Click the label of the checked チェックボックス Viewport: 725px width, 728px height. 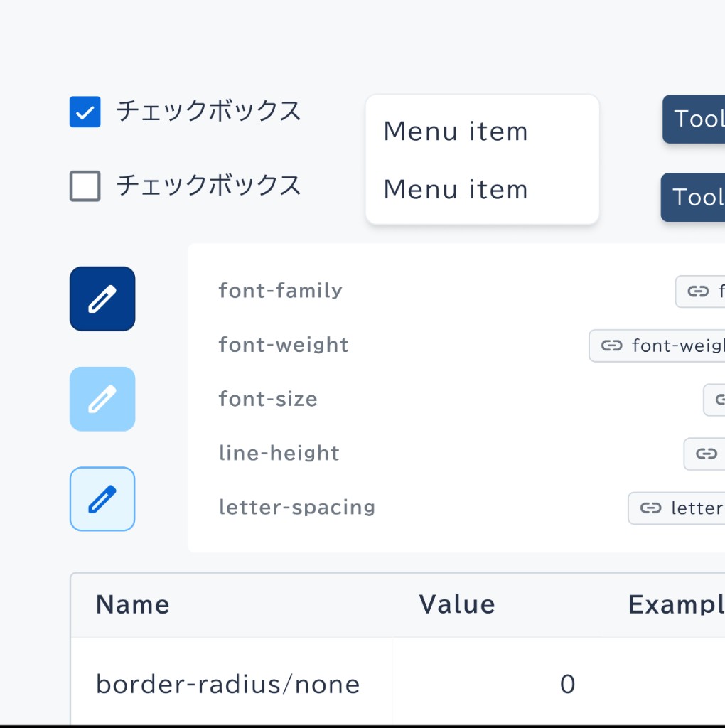click(x=208, y=112)
